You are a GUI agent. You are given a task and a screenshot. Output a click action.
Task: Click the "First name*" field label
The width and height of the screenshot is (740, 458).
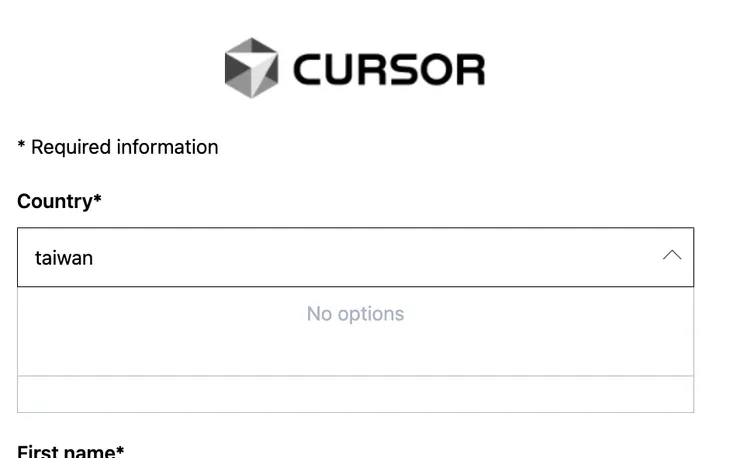pos(70,451)
